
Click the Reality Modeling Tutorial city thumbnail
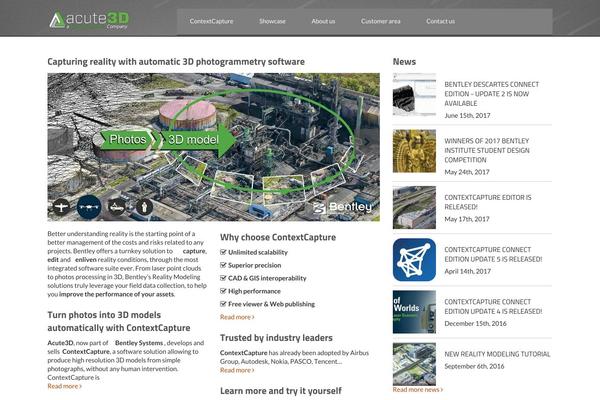(x=414, y=364)
